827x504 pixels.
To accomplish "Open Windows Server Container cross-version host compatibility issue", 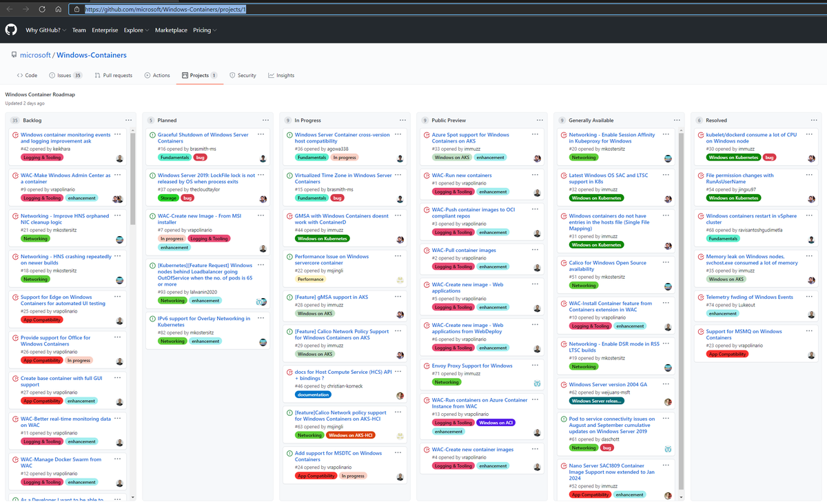I will pyautogui.click(x=342, y=138).
